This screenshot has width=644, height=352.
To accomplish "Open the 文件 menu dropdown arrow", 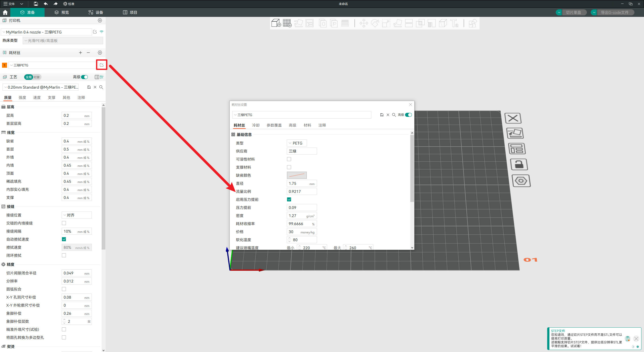I will [22, 4].
